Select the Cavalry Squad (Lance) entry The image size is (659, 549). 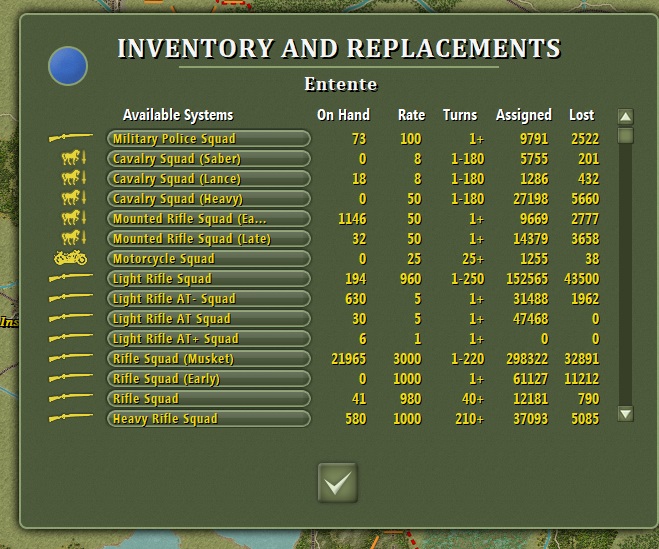coord(209,179)
